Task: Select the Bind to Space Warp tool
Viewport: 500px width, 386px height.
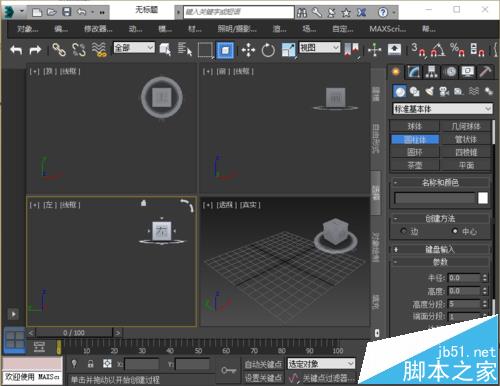Action: point(99,50)
